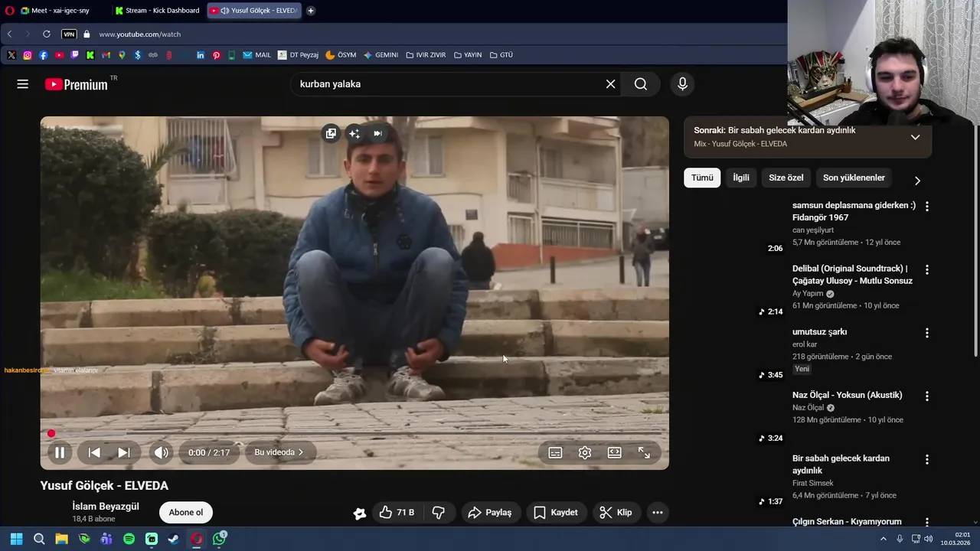
Task: Open the 'Bu videoda' chapters chevron
Action: click(279, 452)
